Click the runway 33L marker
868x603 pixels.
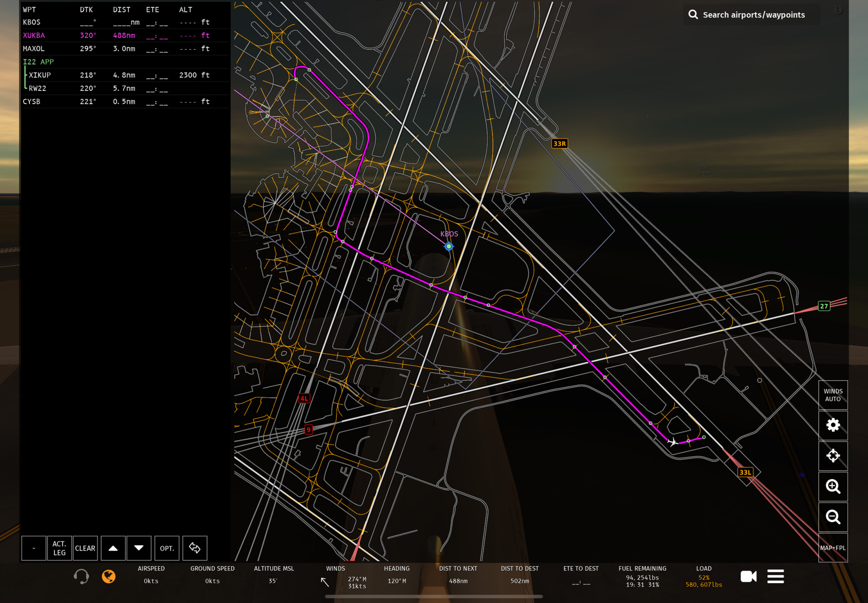coord(745,472)
